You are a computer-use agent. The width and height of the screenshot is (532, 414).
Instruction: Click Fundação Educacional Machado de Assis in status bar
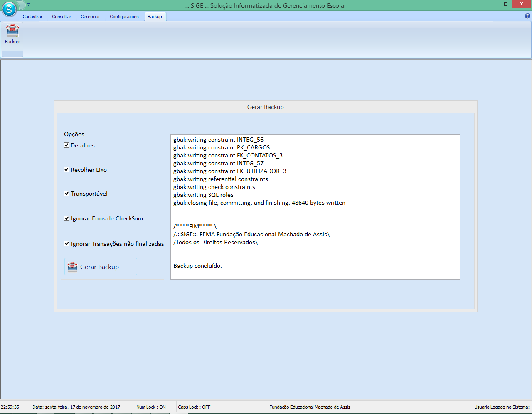point(310,407)
